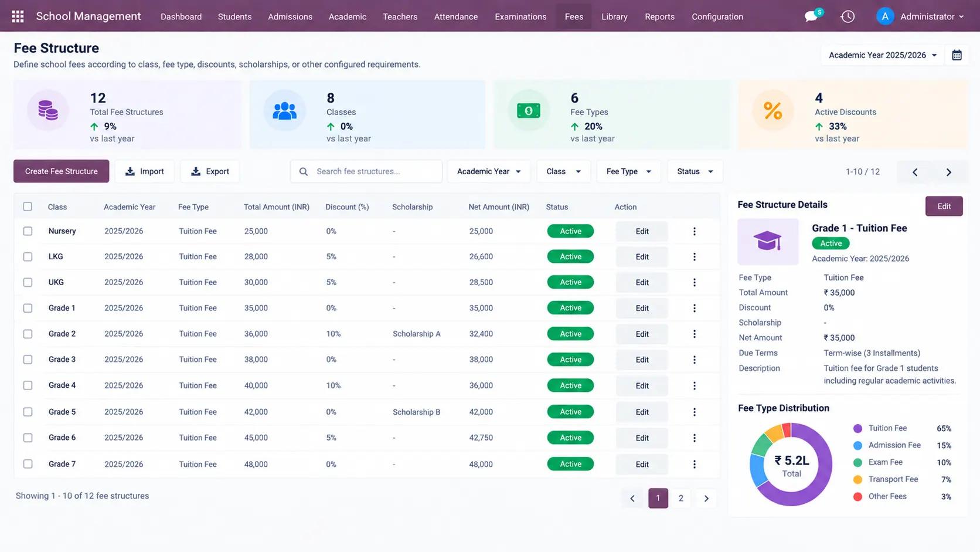The image size is (980, 552).
Task: Open the Configuration menu
Action: tap(717, 16)
